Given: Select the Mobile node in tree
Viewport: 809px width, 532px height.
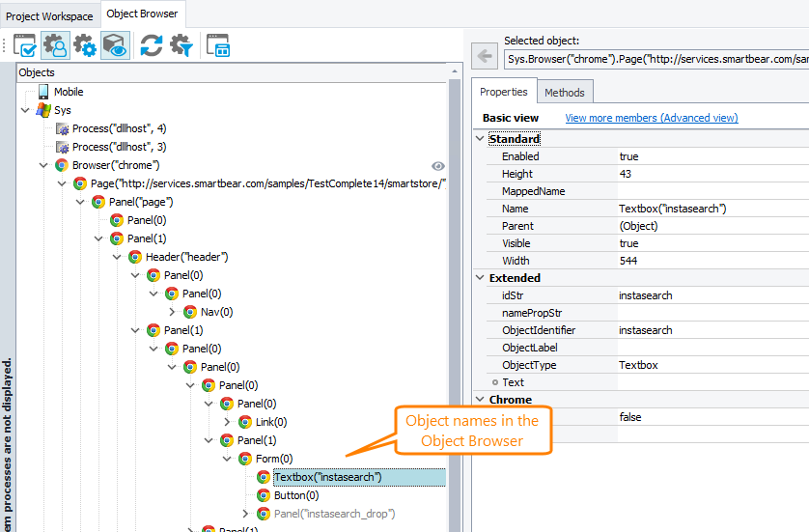Looking at the screenshot, I should (68, 92).
